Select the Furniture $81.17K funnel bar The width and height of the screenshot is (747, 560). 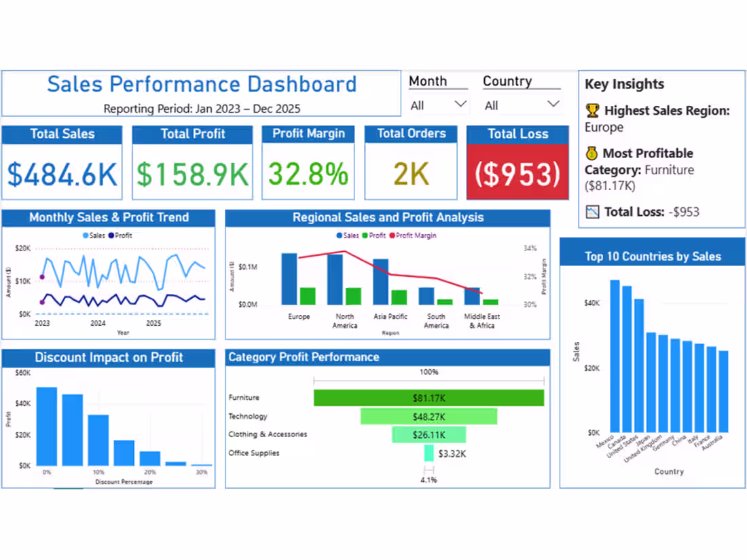(x=429, y=398)
